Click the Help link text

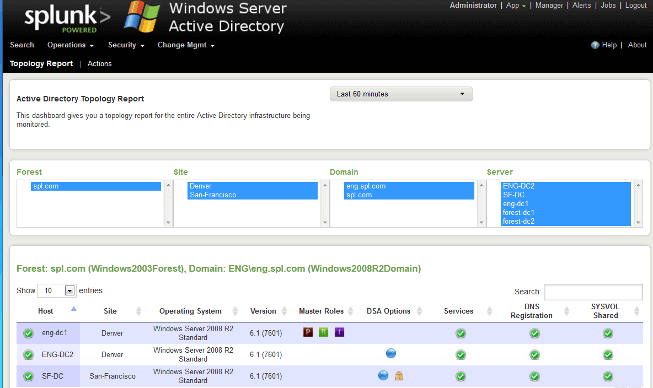(609, 45)
